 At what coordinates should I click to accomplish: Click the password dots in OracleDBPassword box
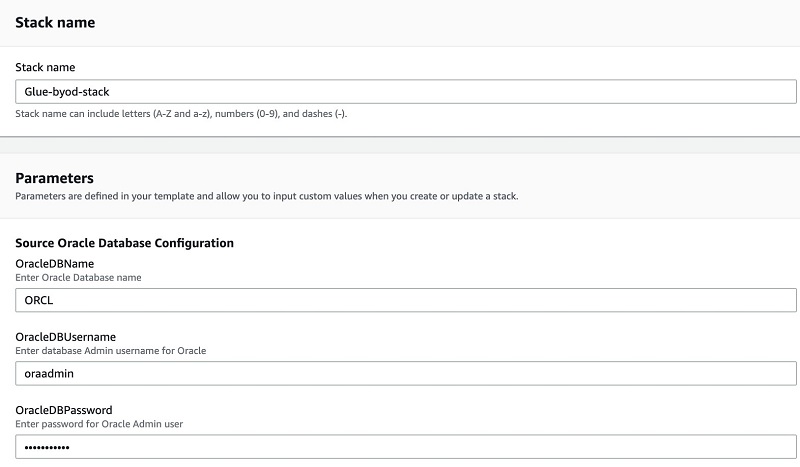tap(47, 448)
